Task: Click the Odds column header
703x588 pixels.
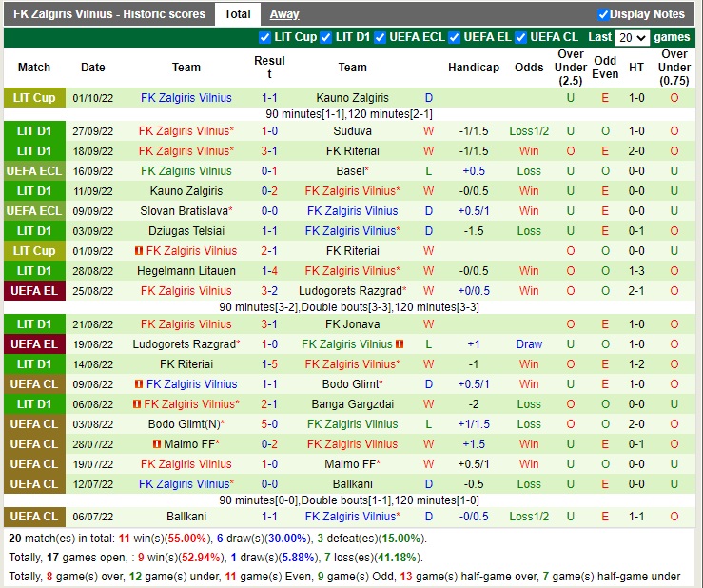Action: click(x=529, y=68)
